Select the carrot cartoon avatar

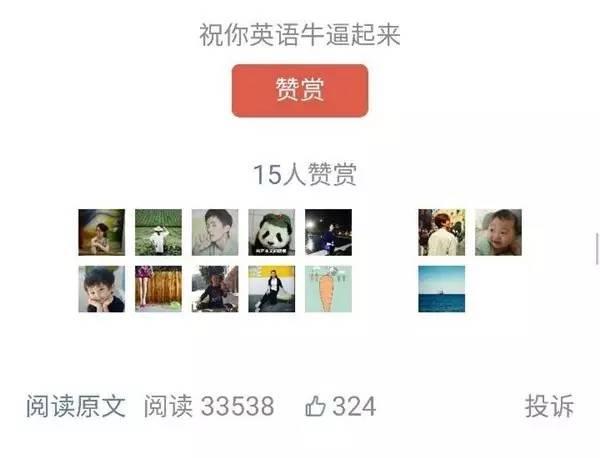pos(328,289)
